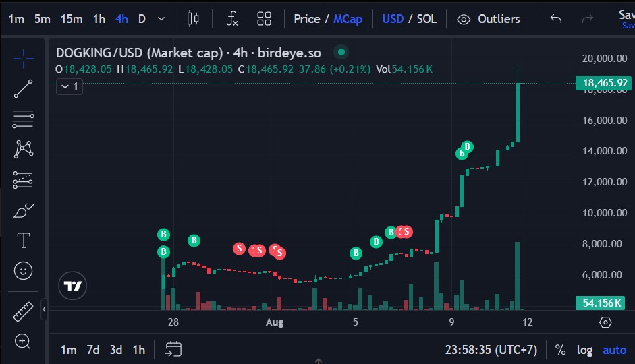Toggle percent scale mode
Screen dimensions: 635x364
561,350
